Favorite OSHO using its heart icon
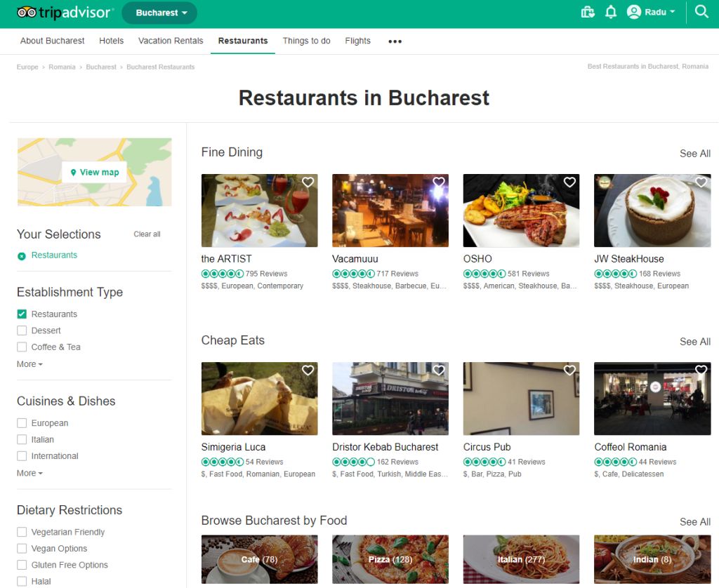 pos(569,182)
